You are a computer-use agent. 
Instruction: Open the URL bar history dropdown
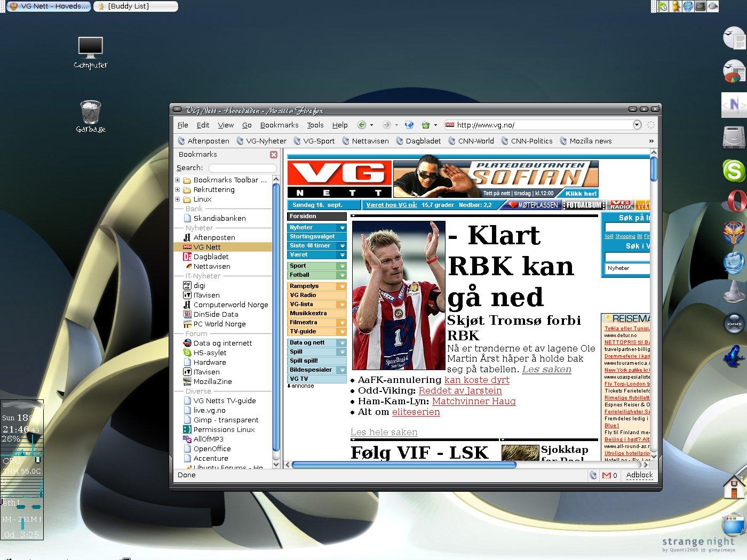(637, 125)
